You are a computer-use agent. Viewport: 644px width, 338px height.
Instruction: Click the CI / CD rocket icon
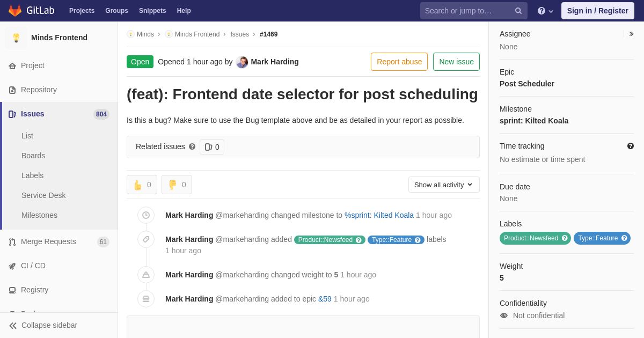pos(12,266)
